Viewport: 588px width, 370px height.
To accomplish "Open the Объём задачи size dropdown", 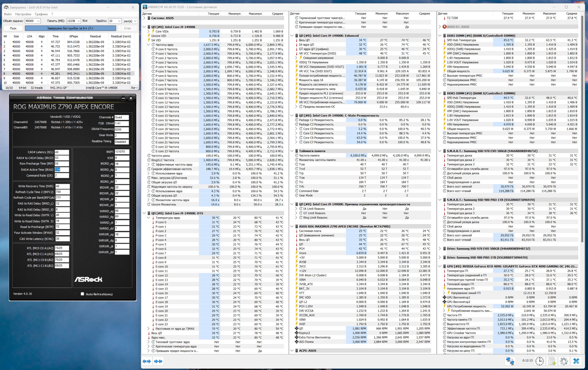I will pos(38,21).
